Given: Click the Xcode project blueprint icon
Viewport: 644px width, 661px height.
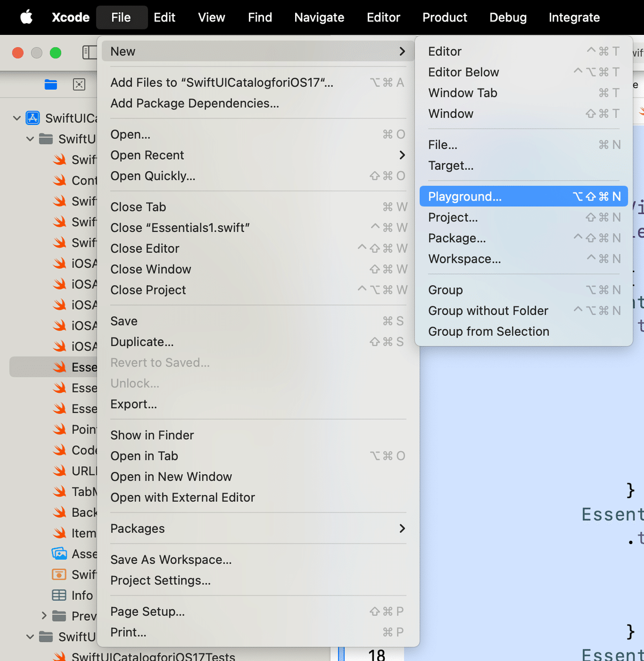Looking at the screenshot, I should pos(33,118).
